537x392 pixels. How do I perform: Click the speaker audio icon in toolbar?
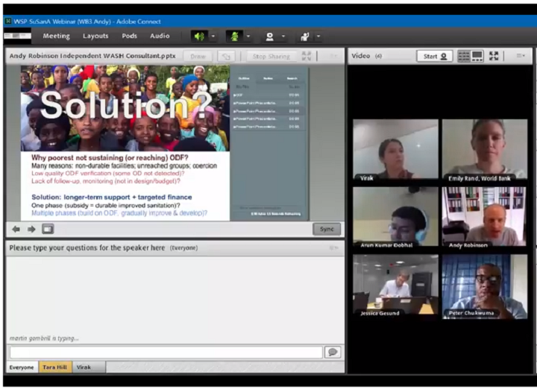199,36
